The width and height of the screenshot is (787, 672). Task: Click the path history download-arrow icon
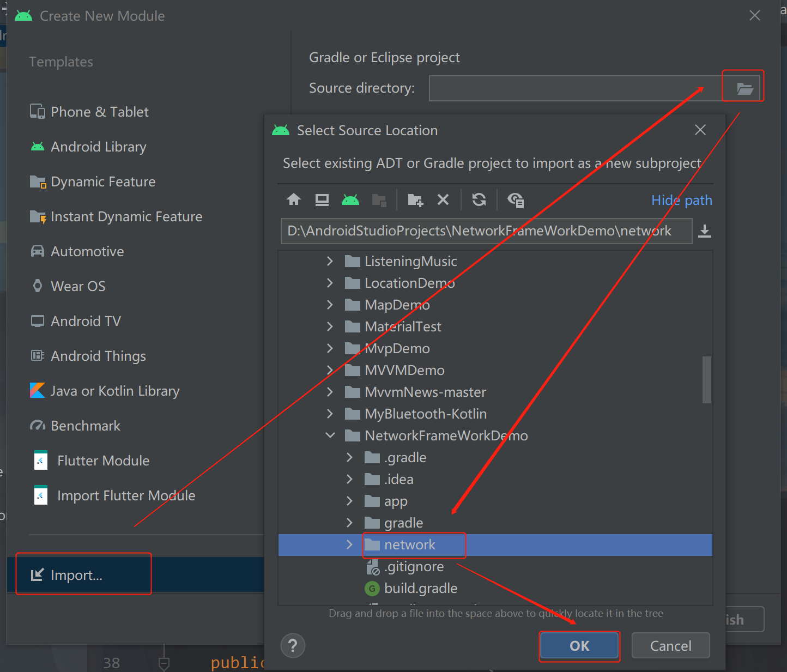705,231
